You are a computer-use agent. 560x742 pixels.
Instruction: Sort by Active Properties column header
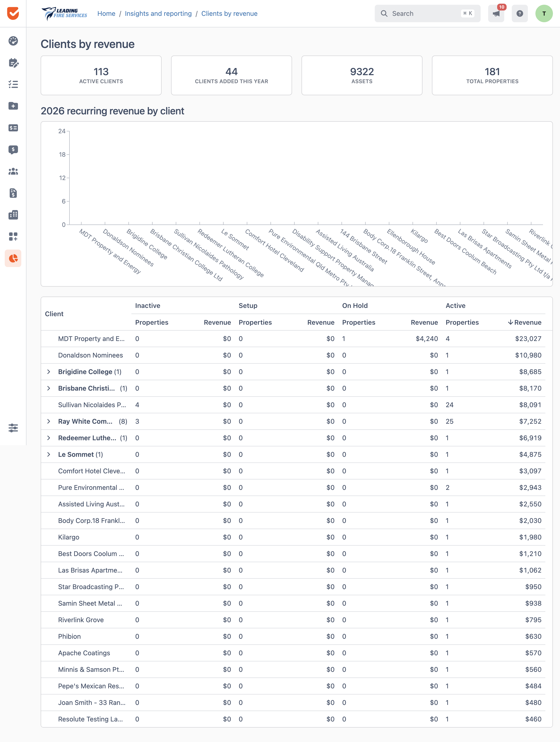pos(462,322)
